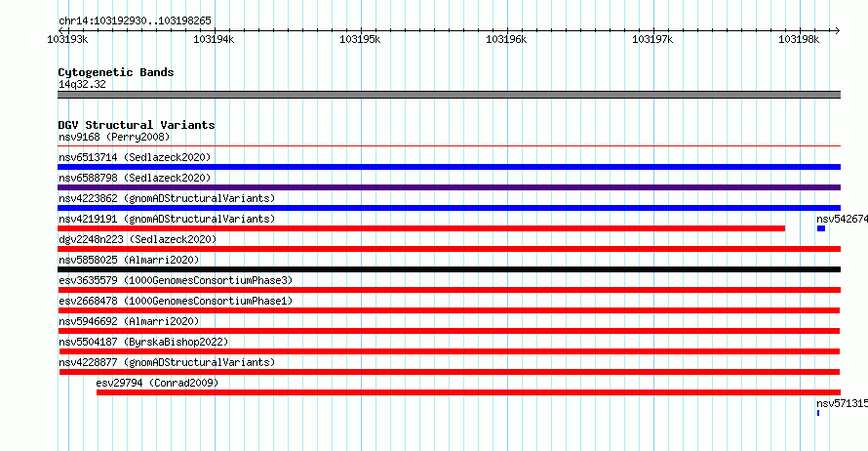868x451 pixels.
Task: Select the nsv9168 thin red variant line
Action: point(449,146)
